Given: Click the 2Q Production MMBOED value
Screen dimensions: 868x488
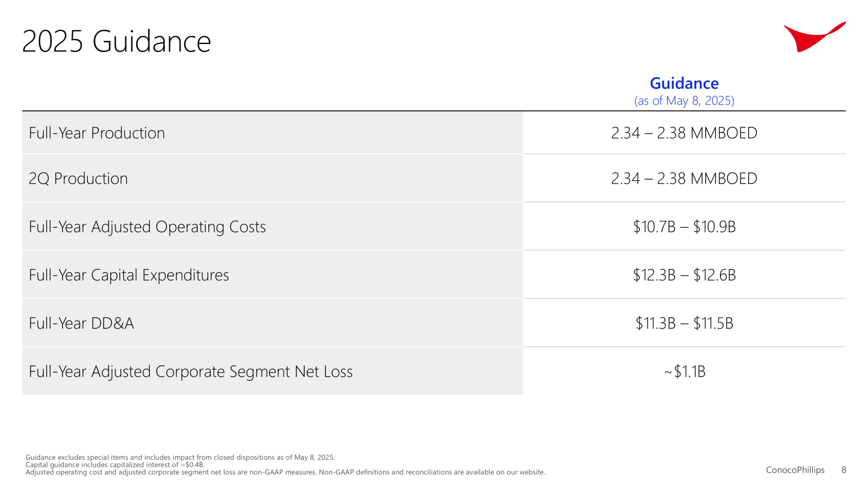Looking at the screenshot, I should coord(684,178).
